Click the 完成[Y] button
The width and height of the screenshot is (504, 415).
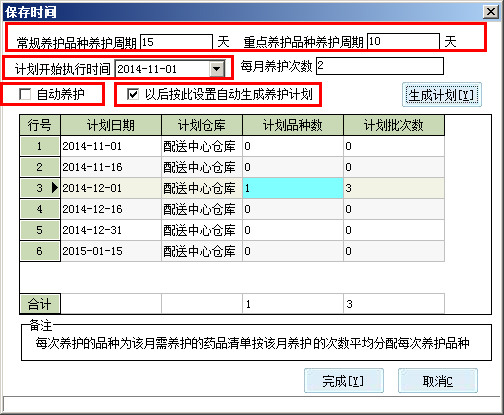tap(344, 381)
